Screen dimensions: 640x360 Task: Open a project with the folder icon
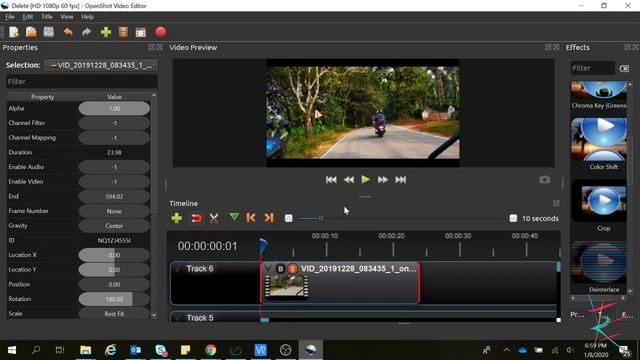(x=31, y=32)
